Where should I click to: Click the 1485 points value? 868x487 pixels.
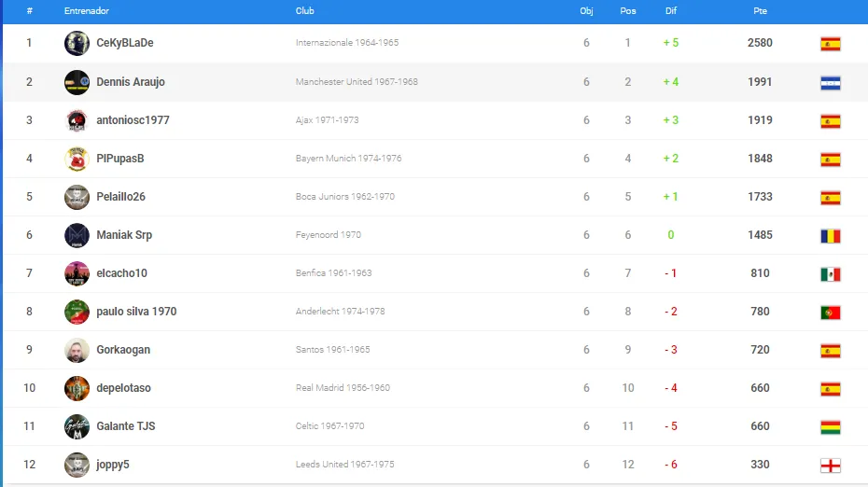click(x=760, y=235)
